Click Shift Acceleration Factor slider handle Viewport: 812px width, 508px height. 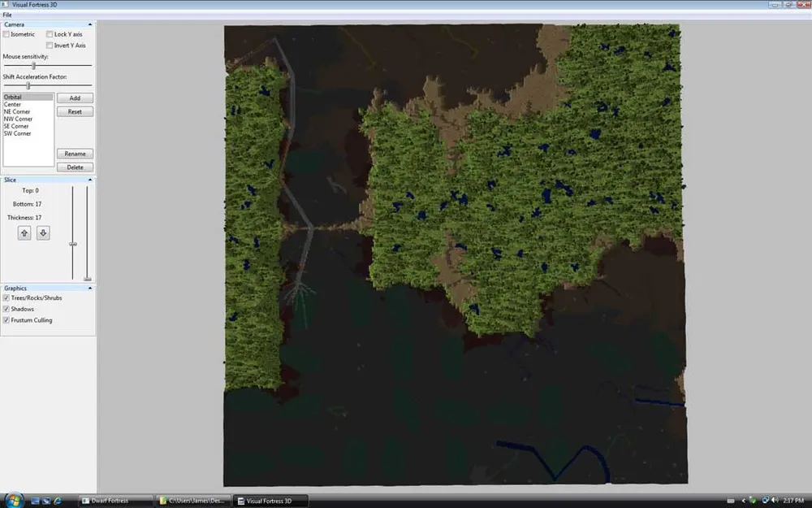28,85
